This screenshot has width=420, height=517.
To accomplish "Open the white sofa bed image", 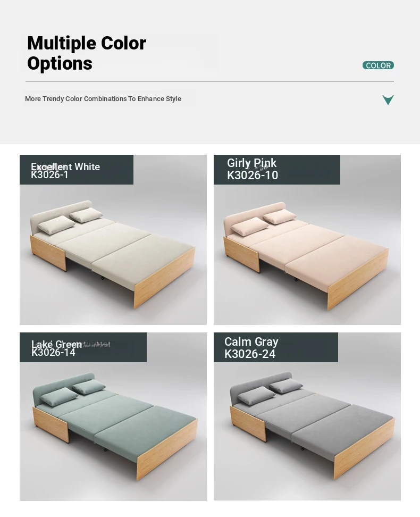I will point(113,240).
